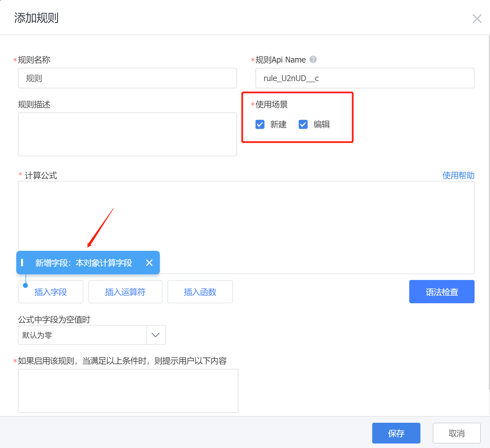
Task: Click the 插入字段 button
Action: (50, 292)
